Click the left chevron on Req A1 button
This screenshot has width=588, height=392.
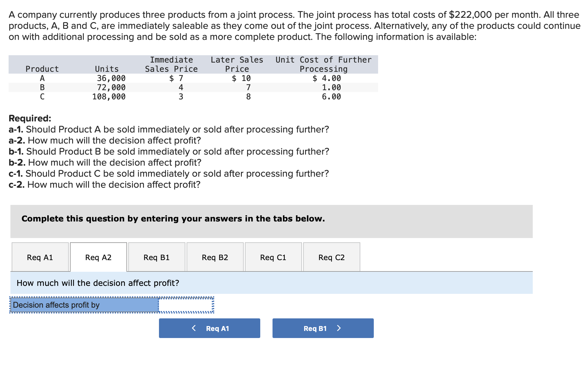click(193, 328)
